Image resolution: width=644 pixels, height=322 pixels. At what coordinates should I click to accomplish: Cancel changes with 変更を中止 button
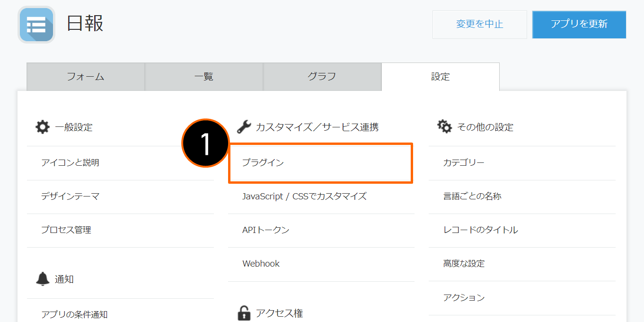(x=480, y=25)
